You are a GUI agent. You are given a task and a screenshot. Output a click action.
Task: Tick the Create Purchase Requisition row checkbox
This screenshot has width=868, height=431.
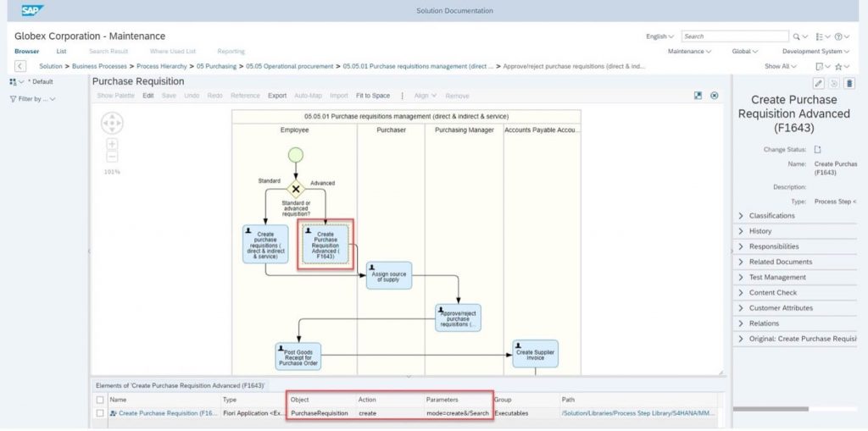click(100, 413)
